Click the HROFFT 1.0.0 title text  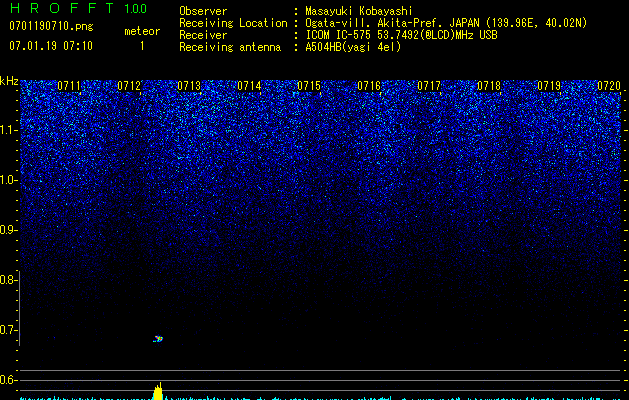(x=78, y=8)
